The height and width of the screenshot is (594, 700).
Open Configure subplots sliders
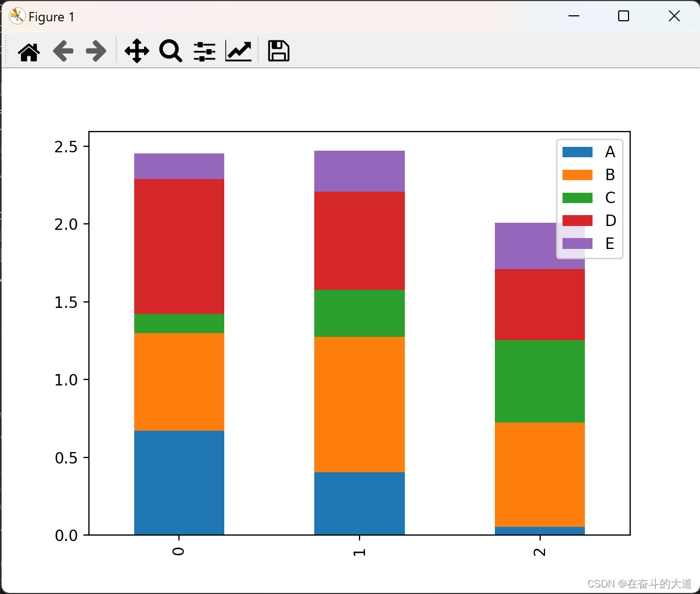[x=205, y=51]
